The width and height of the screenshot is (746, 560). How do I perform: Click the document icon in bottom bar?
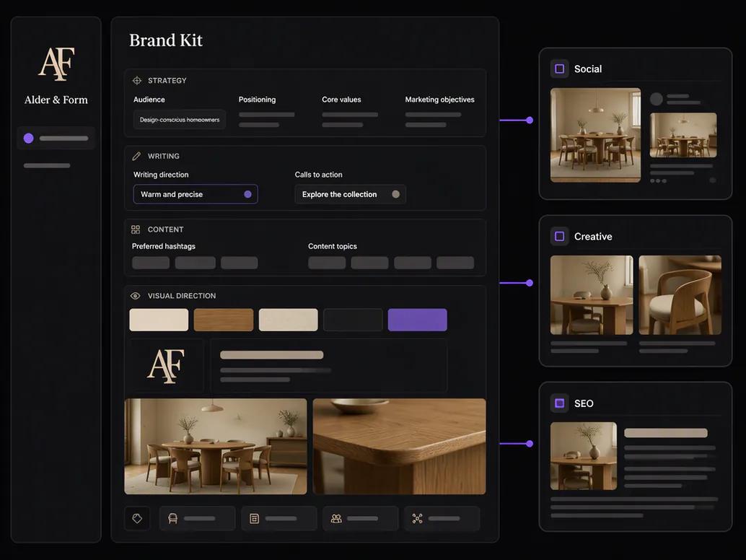pos(255,519)
